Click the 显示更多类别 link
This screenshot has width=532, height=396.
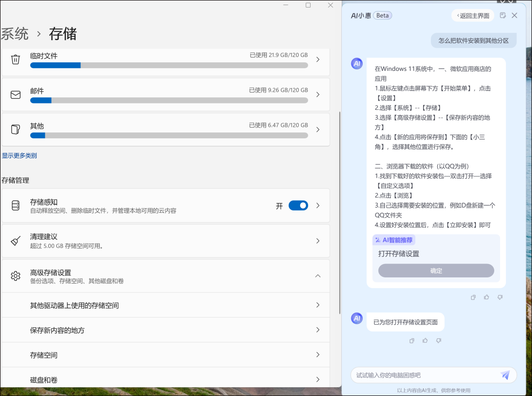pos(19,155)
